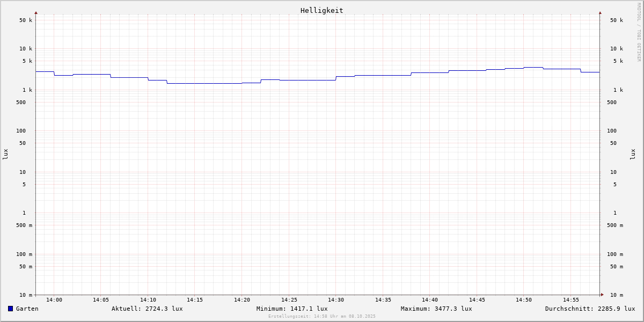
Task: Click the Aktuell: 2724.3 lux reading
Action: pyautogui.click(x=147, y=309)
